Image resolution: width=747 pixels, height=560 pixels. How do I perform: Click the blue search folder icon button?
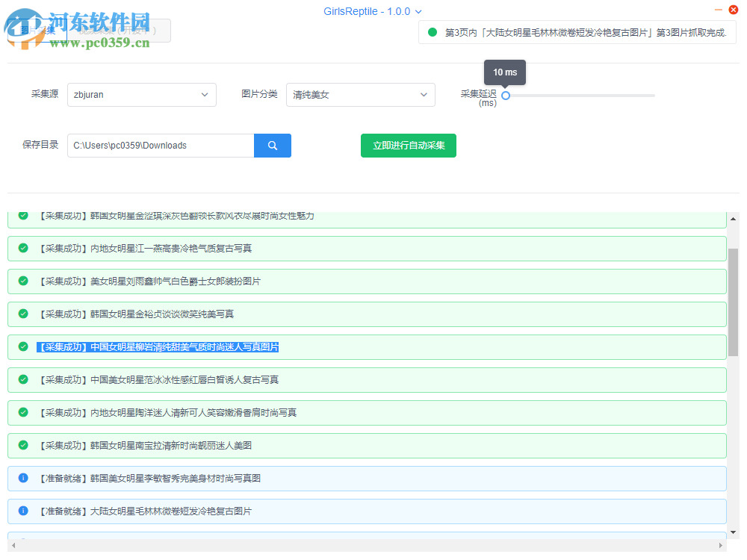click(x=273, y=146)
